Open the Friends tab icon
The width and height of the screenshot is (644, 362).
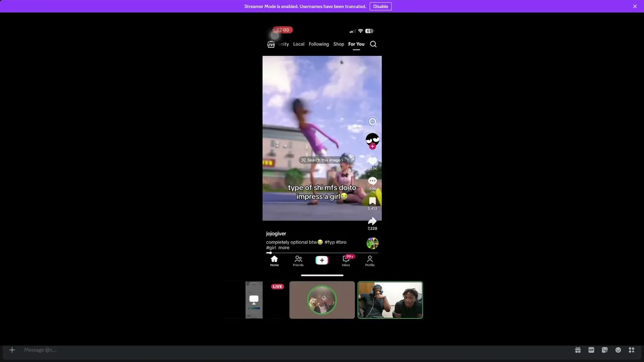coord(298,261)
